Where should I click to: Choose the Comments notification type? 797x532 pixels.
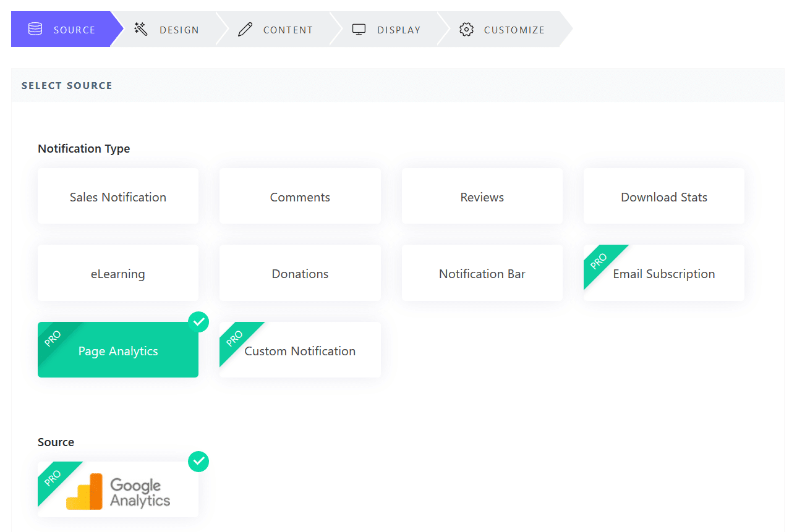tap(300, 196)
